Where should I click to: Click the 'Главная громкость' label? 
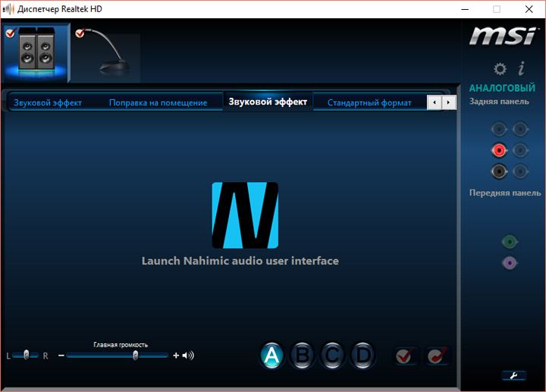(x=121, y=345)
